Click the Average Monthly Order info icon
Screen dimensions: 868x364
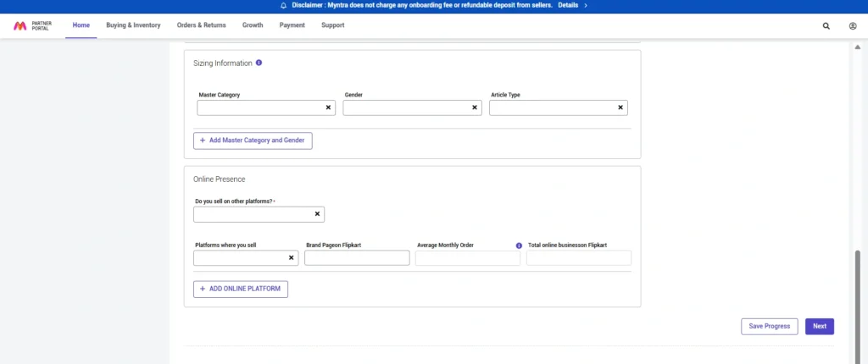(519, 245)
